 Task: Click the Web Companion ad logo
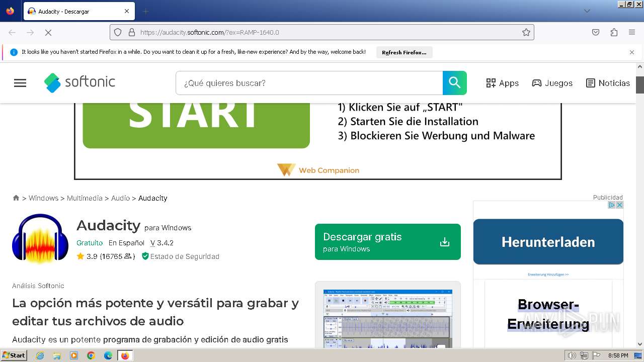[318, 170]
